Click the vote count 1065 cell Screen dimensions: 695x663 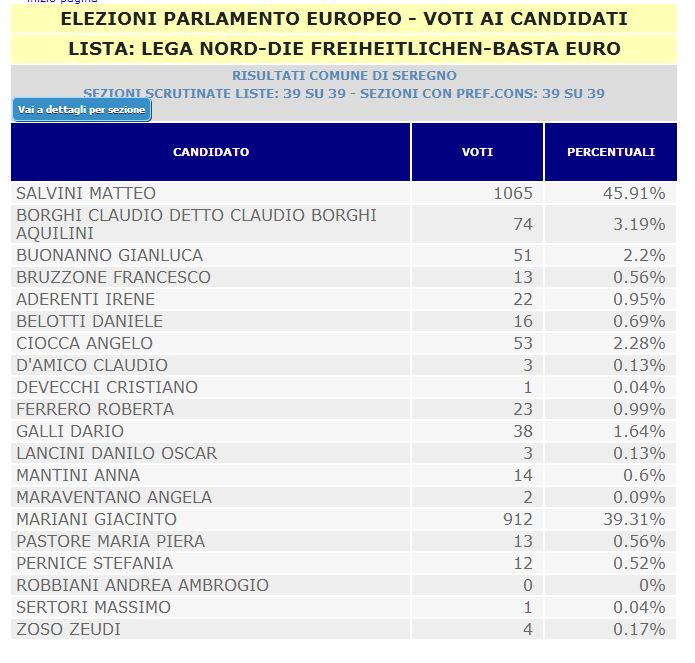click(x=513, y=193)
